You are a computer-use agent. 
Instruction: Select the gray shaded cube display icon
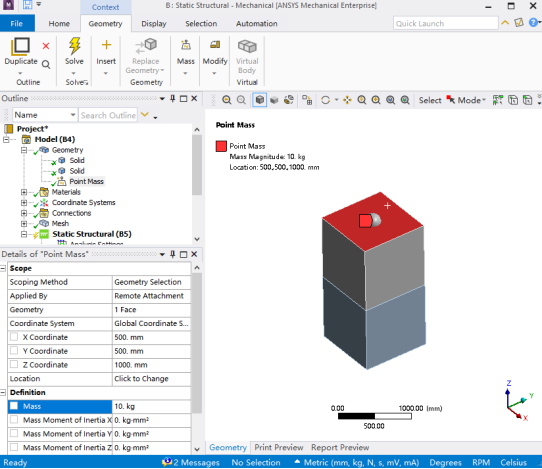tap(274, 100)
